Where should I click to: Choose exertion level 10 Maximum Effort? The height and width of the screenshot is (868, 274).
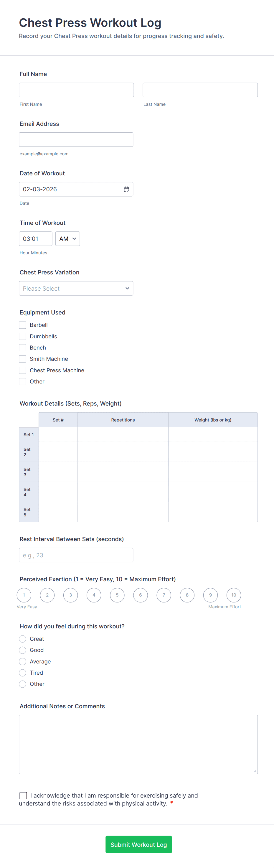[234, 595]
